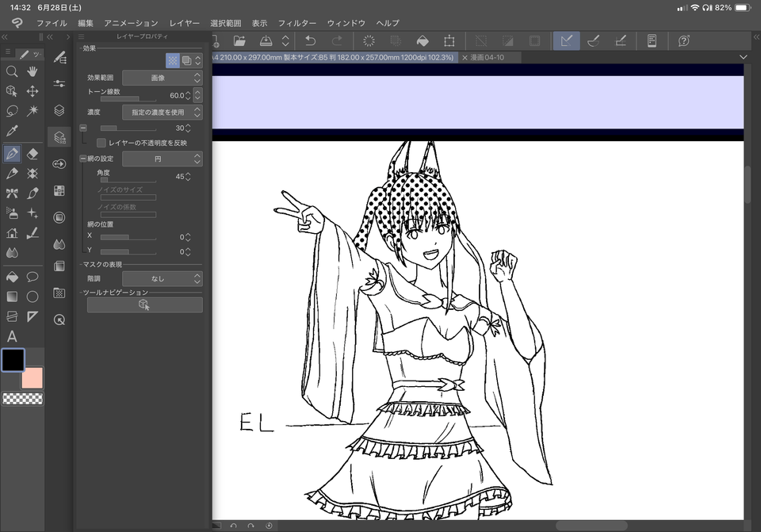Close the 漫画04-10 tab

[465, 58]
